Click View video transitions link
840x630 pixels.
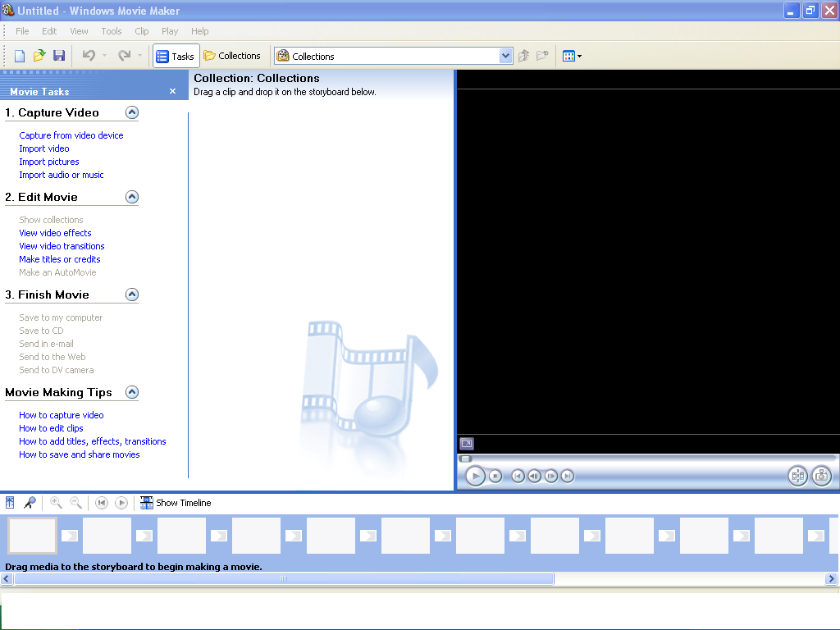tap(62, 246)
